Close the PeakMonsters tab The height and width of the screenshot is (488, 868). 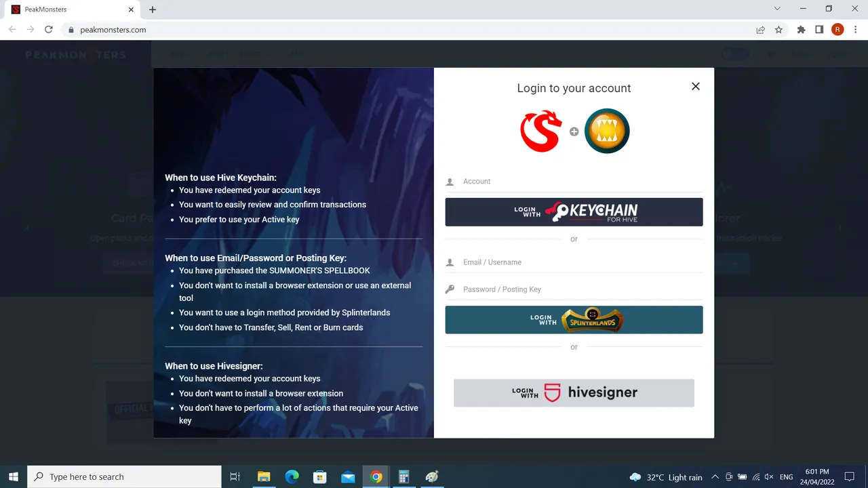(132, 9)
